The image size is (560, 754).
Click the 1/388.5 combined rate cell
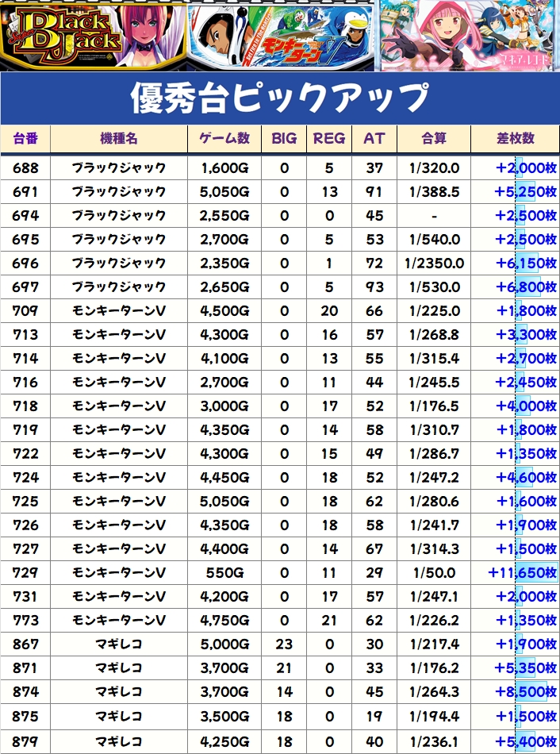pyautogui.click(x=434, y=192)
